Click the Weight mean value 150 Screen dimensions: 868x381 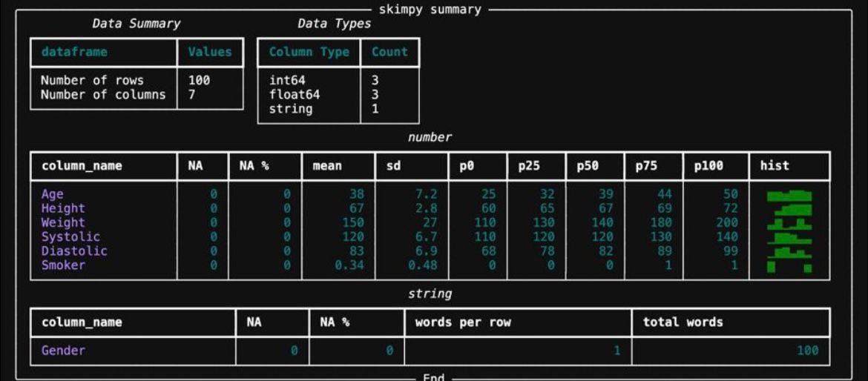(353, 223)
